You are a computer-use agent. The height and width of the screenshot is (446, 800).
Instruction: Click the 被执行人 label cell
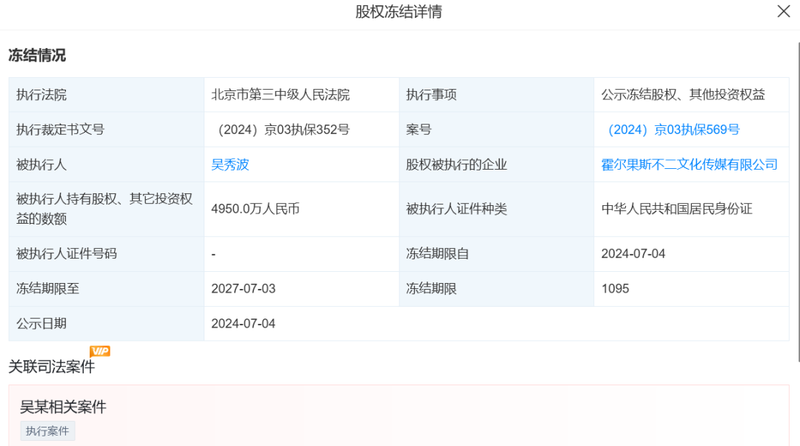(106, 165)
